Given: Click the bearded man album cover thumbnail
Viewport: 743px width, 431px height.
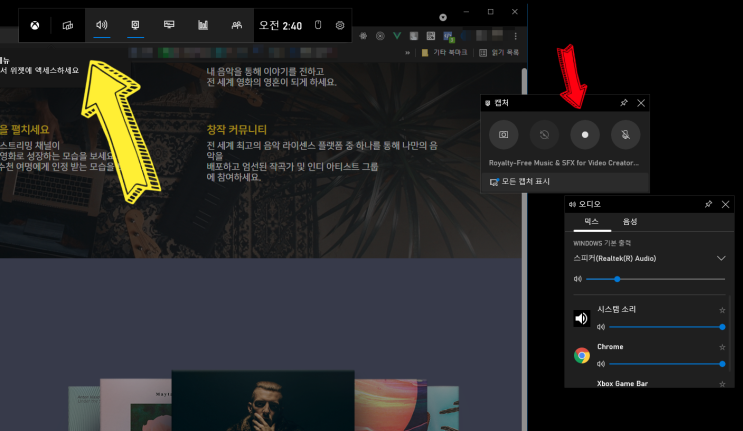Looking at the screenshot, I should coord(263,401).
